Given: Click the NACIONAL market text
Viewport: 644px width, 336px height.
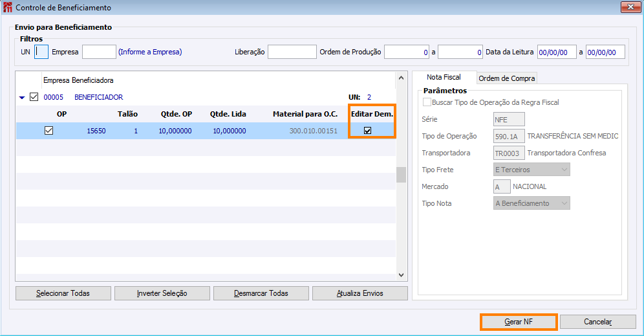Looking at the screenshot, I should click(x=530, y=186).
